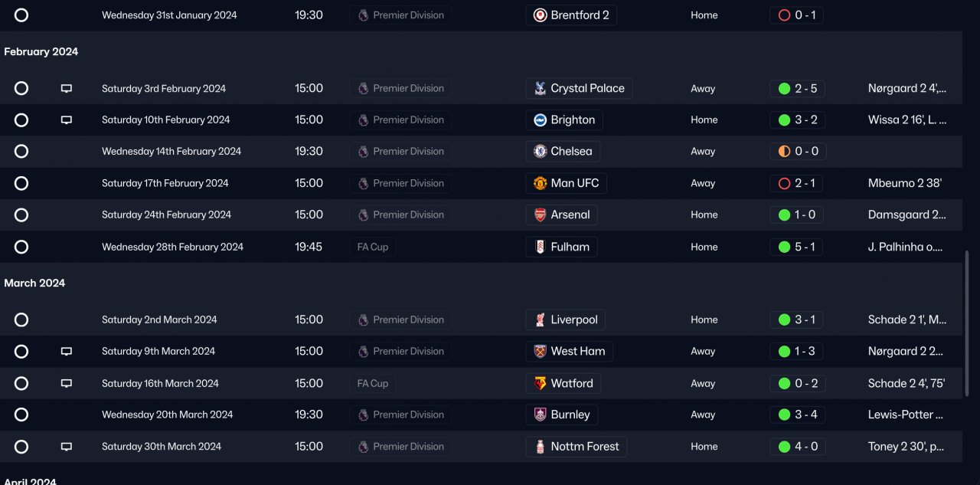Click TV icon for 3rd February fixture
This screenshot has height=485, width=980.
[67, 88]
